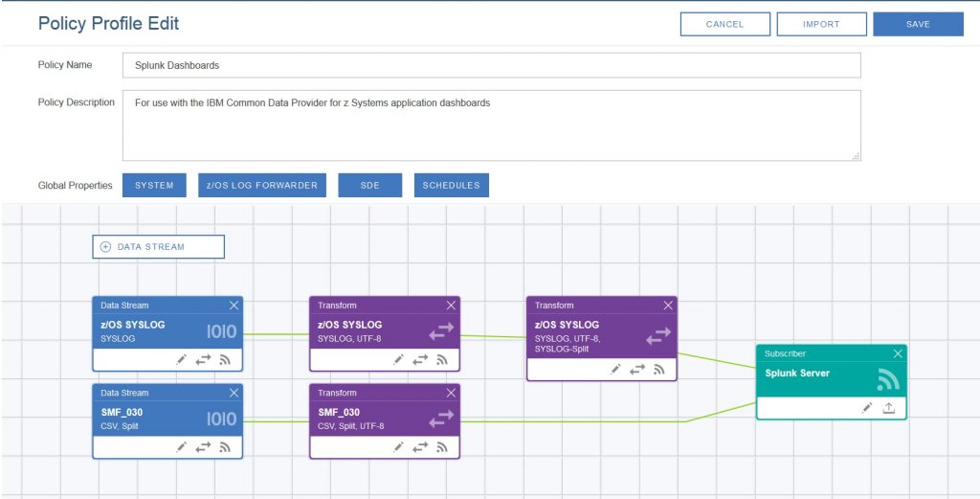Close the SMF_030 transform node
This screenshot has width=980, height=499.
click(451, 393)
